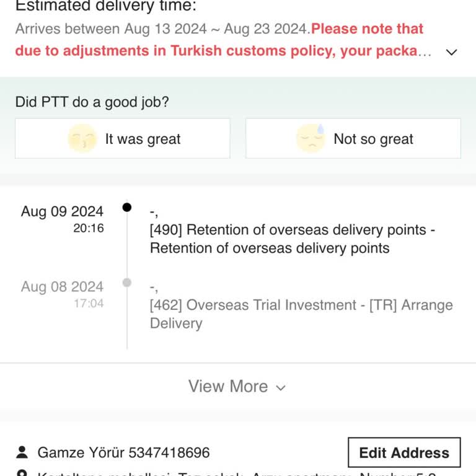The width and height of the screenshot is (476, 476).
Task: Click the "Arrives between Aug 13 2024" date range
Action: point(162,29)
